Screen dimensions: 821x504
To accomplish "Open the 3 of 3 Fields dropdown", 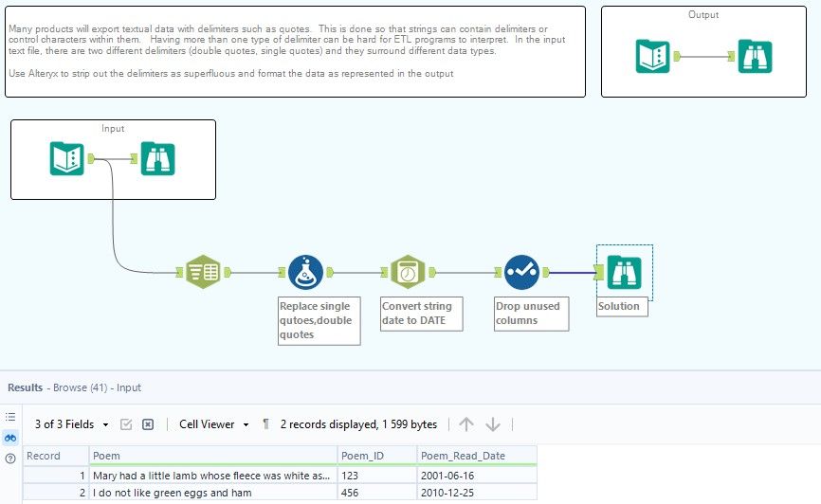I will (x=71, y=424).
